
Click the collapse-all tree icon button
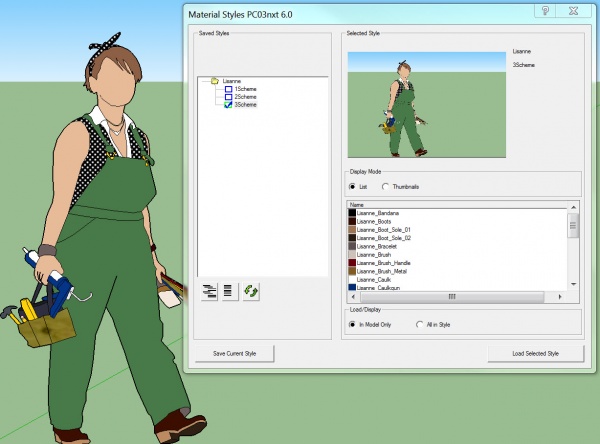point(229,291)
